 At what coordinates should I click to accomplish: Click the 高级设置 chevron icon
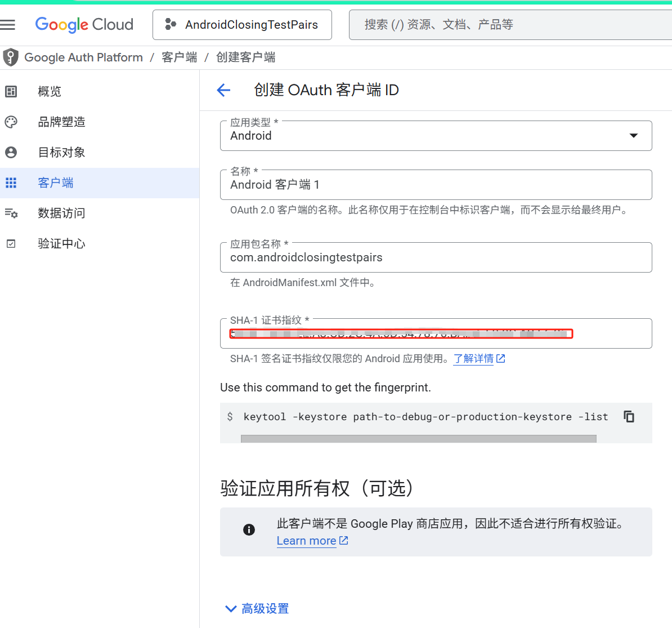[x=231, y=609]
